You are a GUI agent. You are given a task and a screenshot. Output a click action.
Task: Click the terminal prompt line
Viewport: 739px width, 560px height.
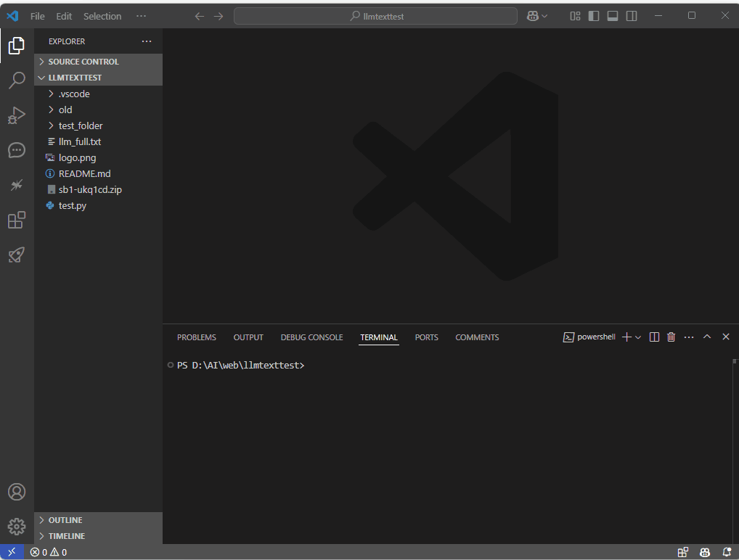[x=240, y=365]
